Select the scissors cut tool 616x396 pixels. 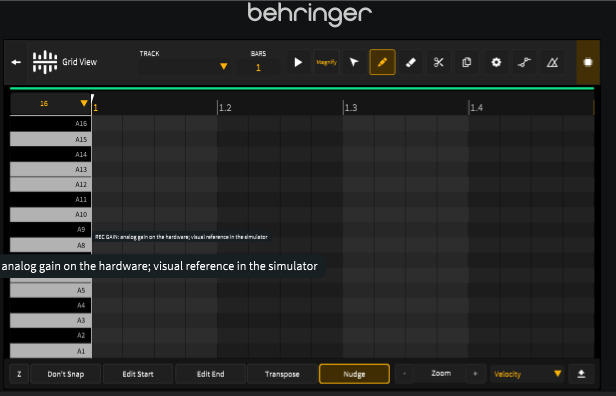coord(438,62)
